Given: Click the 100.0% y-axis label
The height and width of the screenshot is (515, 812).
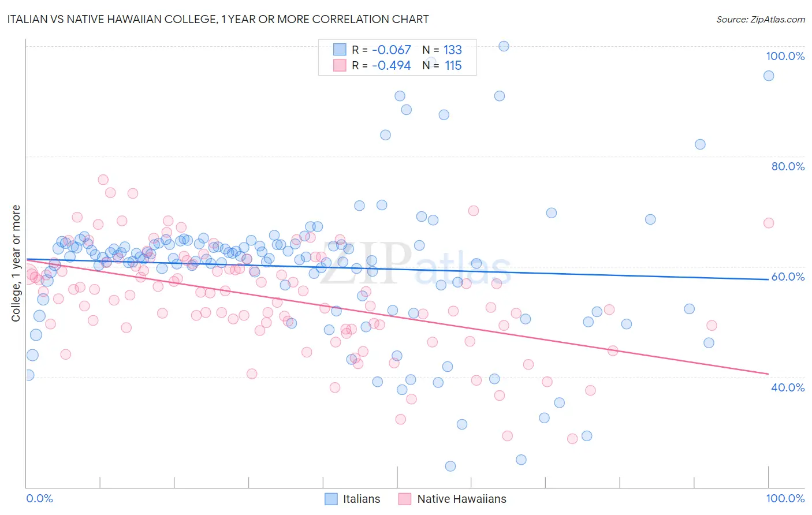Looking at the screenshot, I should (785, 56).
